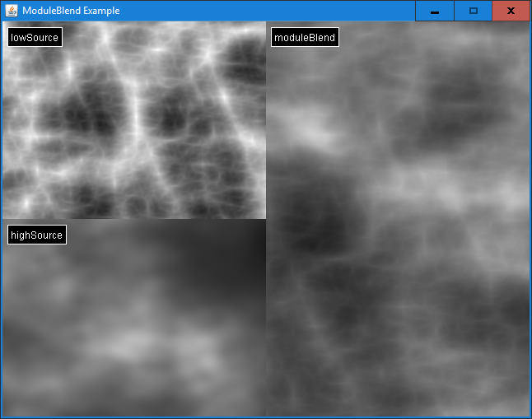The width and height of the screenshot is (532, 419).
Task: Click the boundary between lowSource and moduleBlend
Action: pyautogui.click(x=266, y=123)
